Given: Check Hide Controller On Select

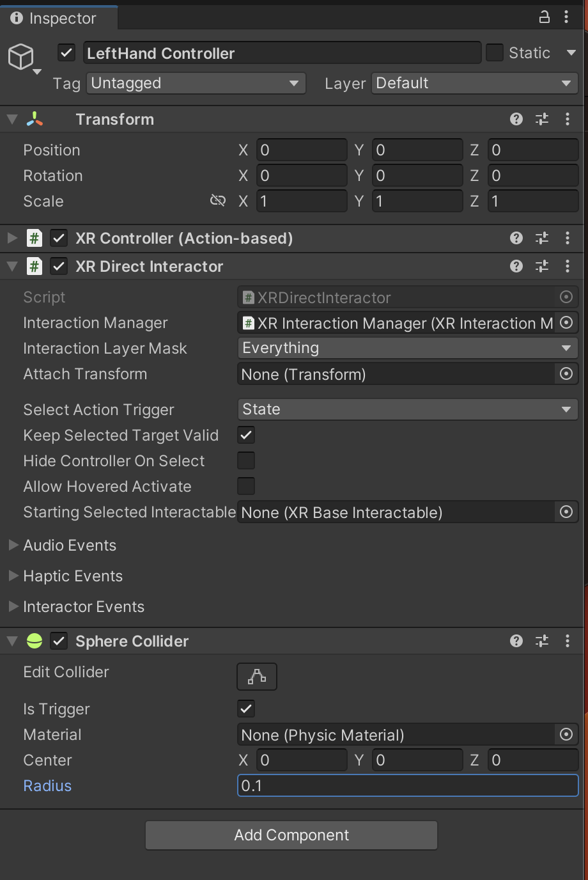Looking at the screenshot, I should click(246, 460).
